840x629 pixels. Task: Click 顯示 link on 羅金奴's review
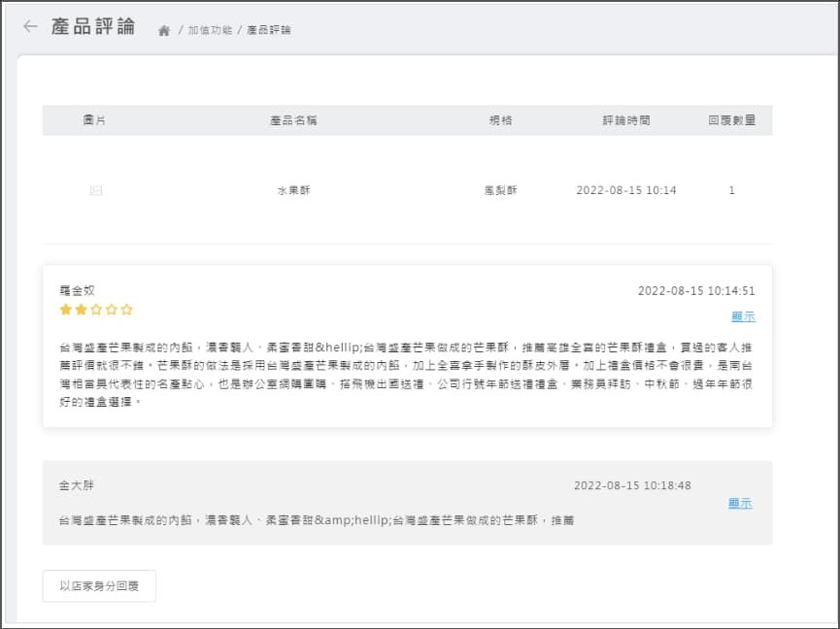pos(743,316)
